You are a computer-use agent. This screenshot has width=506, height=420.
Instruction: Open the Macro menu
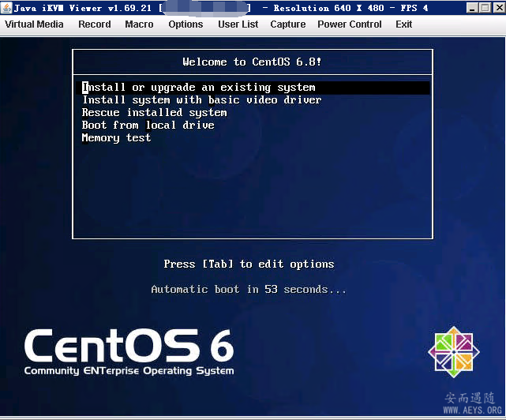139,24
